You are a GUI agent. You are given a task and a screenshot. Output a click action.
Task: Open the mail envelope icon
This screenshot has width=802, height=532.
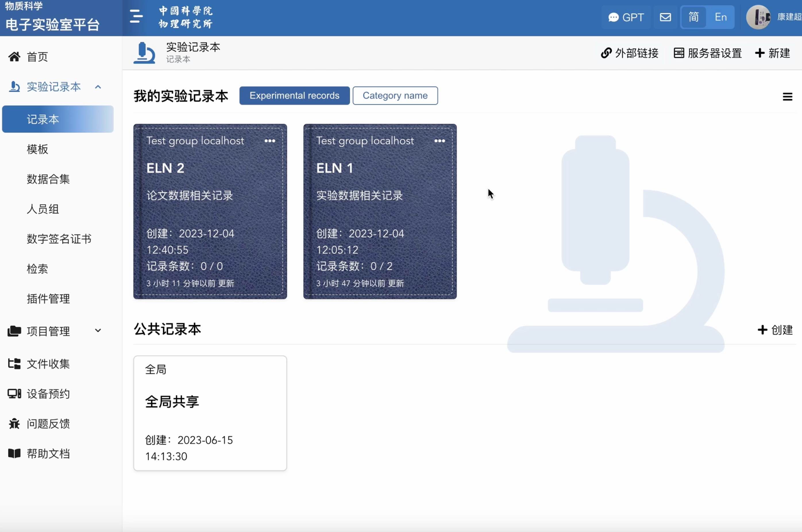(665, 17)
